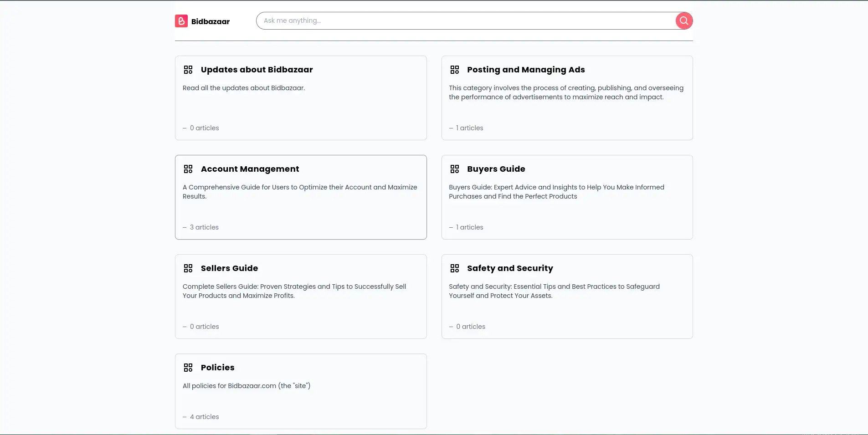The width and height of the screenshot is (868, 435).
Task: Go to the Account Management category heading
Action: coord(250,169)
